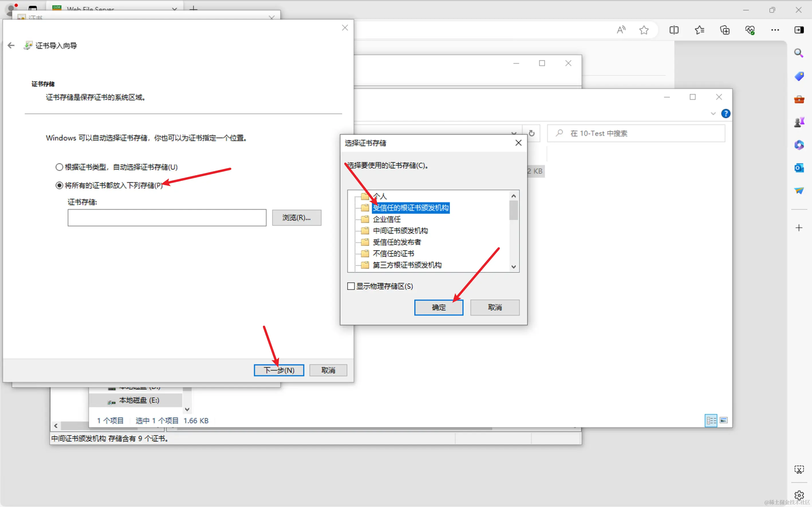The image size is (812, 507).
Task: Switch Explorer to large icons view
Action: (x=724, y=420)
